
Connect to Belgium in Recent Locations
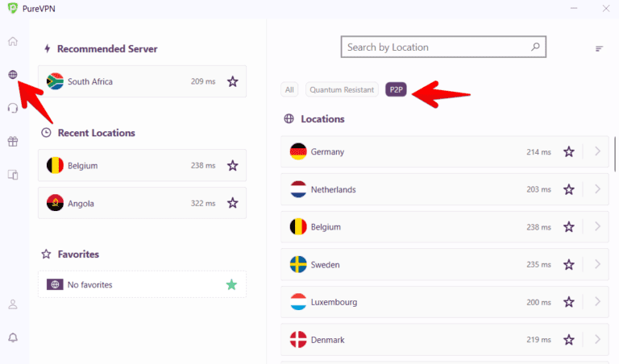click(121, 165)
